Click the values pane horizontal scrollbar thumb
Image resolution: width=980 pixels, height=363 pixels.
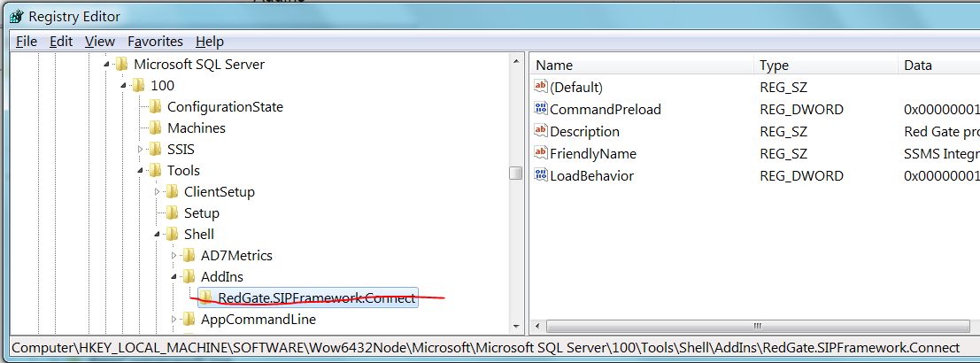(x=757, y=326)
